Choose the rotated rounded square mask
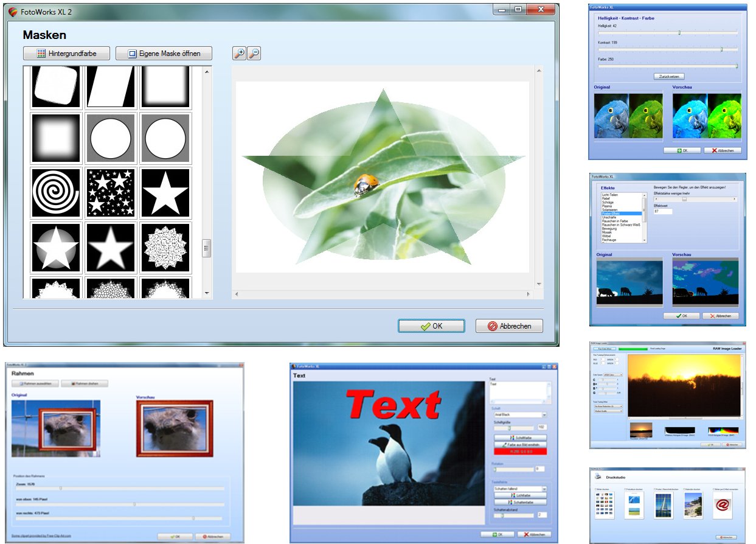The width and height of the screenshot is (756, 544). click(x=56, y=87)
